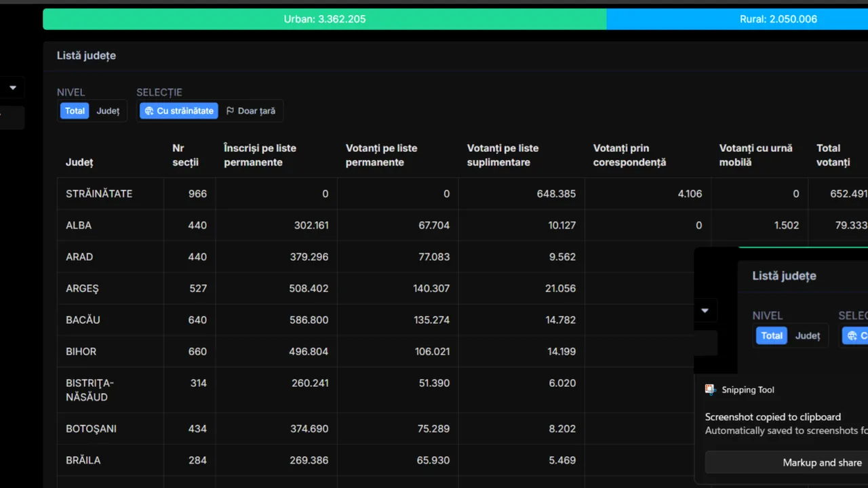Click the green Urban progress bar segment

pyautogui.click(x=324, y=19)
